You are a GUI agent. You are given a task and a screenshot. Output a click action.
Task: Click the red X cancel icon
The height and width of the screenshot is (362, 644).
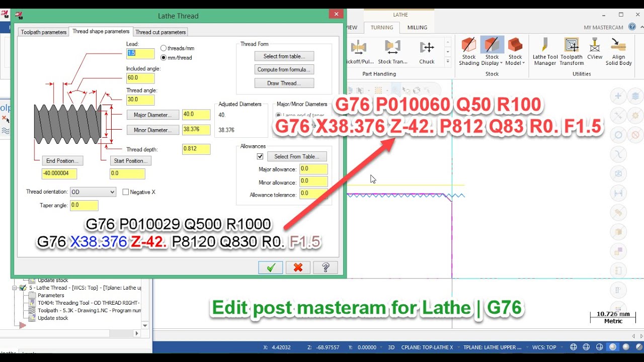tap(298, 267)
